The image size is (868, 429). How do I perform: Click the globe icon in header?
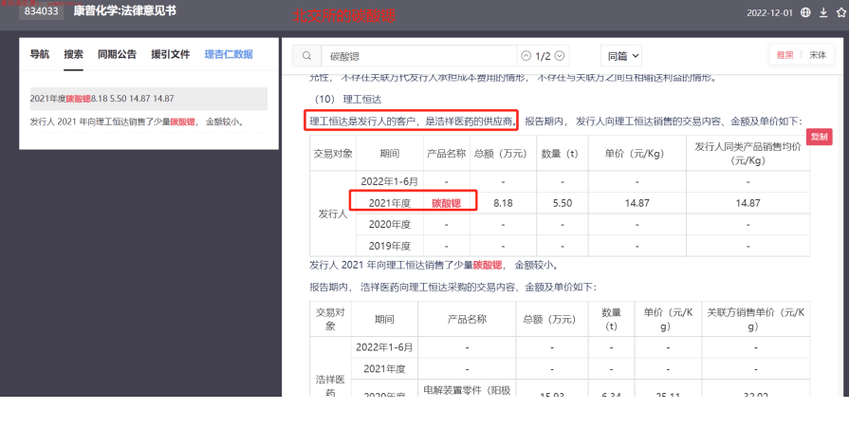tap(805, 12)
